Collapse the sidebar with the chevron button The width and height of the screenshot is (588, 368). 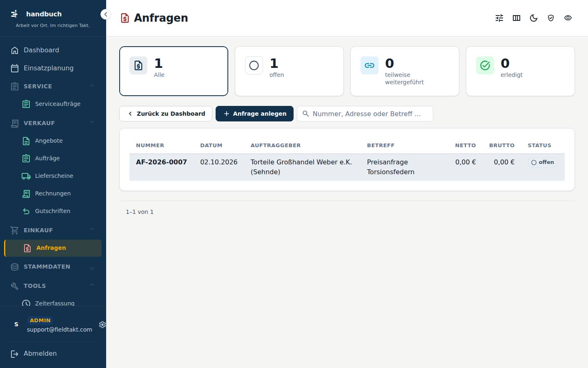105,14
